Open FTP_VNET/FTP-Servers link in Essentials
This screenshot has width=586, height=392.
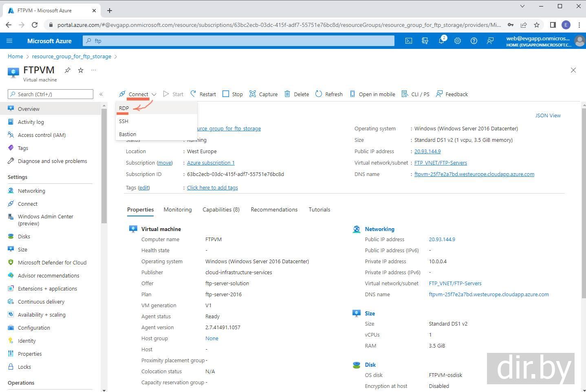[441, 163]
